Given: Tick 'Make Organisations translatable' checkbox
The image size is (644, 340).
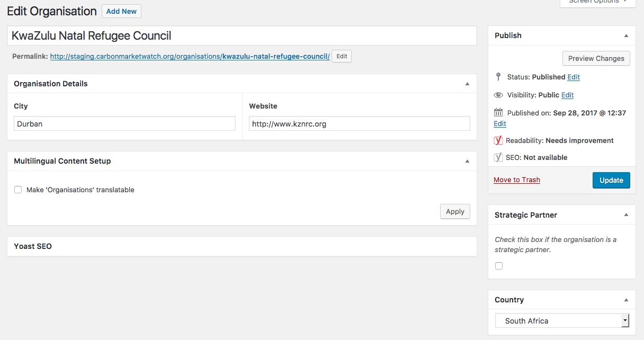Looking at the screenshot, I should click(x=18, y=190).
